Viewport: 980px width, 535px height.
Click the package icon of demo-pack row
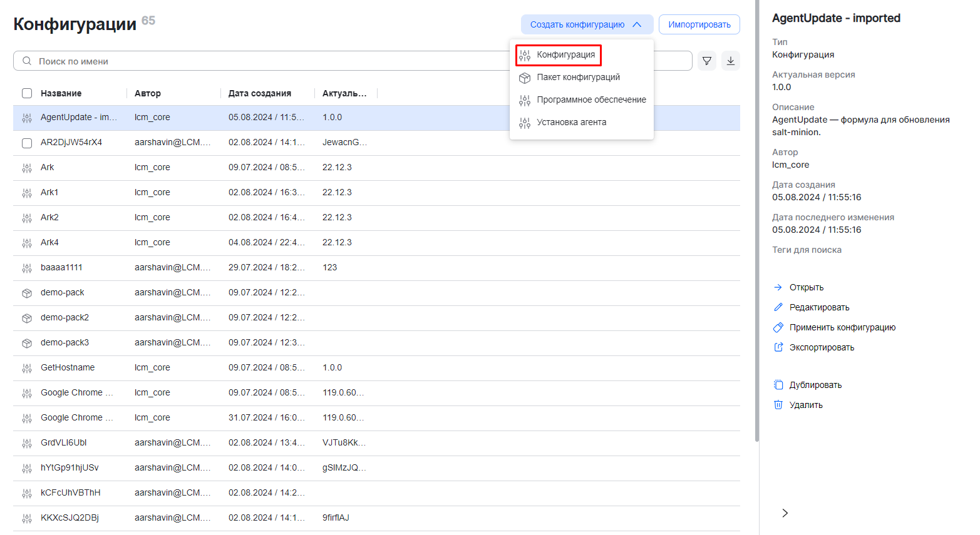point(27,293)
